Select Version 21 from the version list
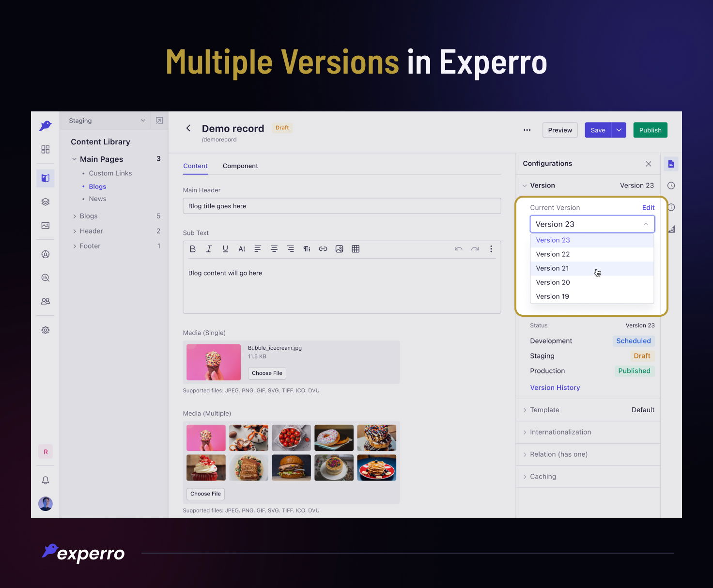Viewport: 713px width, 588px height. (553, 268)
